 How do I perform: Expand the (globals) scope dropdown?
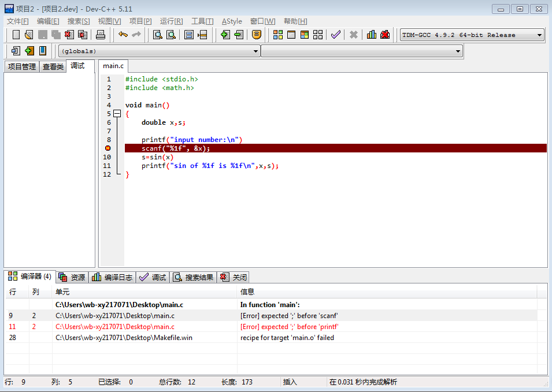point(160,51)
